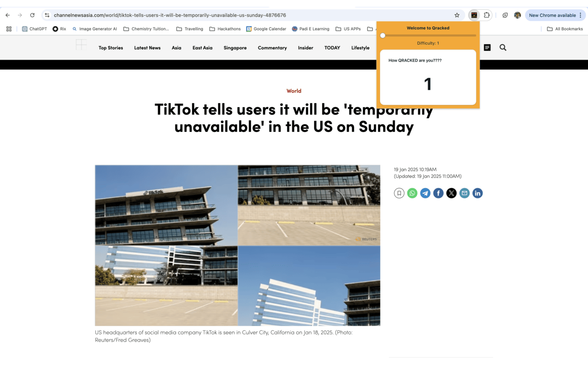This screenshot has height=368, width=588.
Task: Click the Qracked difficulty slider handle
Action: pos(383,35)
